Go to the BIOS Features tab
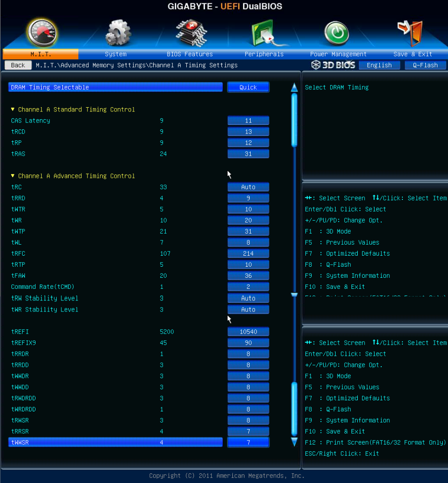This screenshot has width=448, height=483. [190, 54]
